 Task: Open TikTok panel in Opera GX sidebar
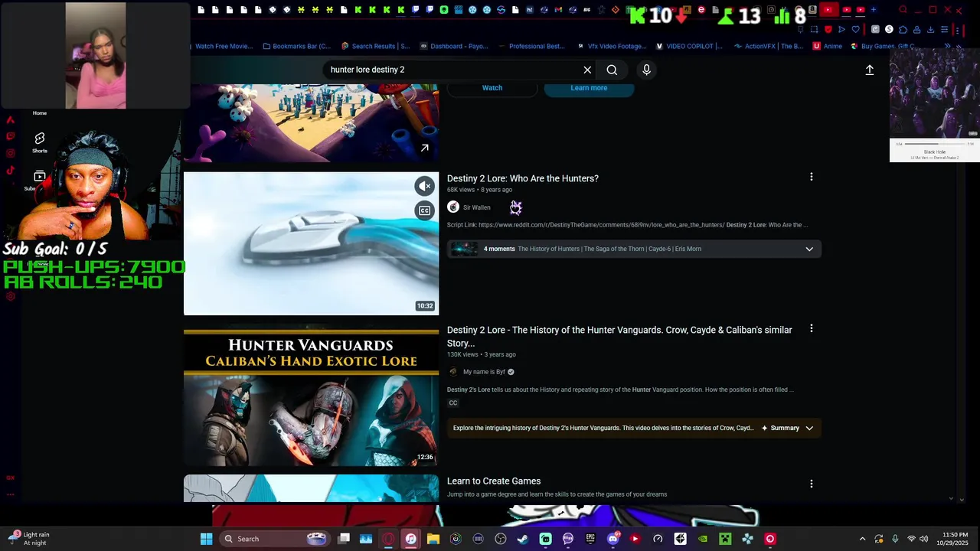(10, 171)
